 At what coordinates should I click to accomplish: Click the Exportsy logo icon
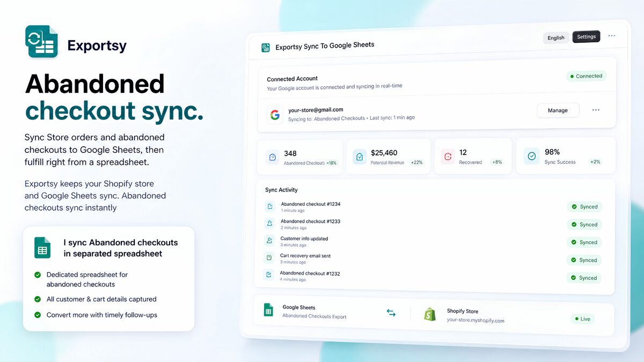pyautogui.click(x=41, y=41)
